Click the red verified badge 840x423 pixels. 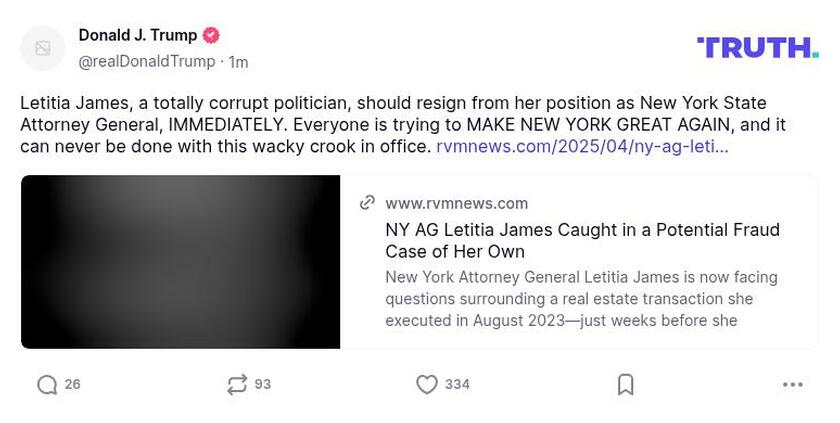tap(211, 35)
